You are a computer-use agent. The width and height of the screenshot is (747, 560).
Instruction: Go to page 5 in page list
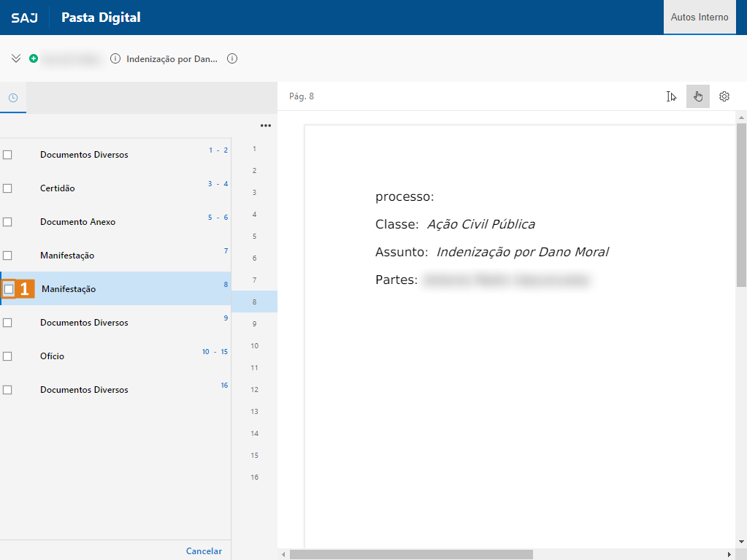click(x=254, y=236)
